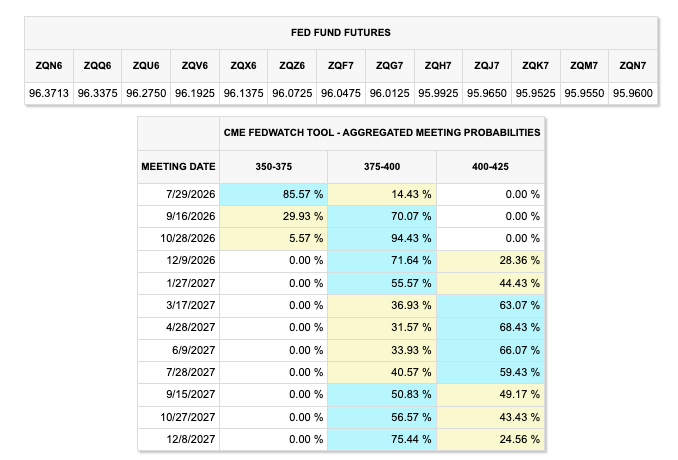Click the 59.43 % probability cell
The image size is (678, 460).
coord(490,373)
